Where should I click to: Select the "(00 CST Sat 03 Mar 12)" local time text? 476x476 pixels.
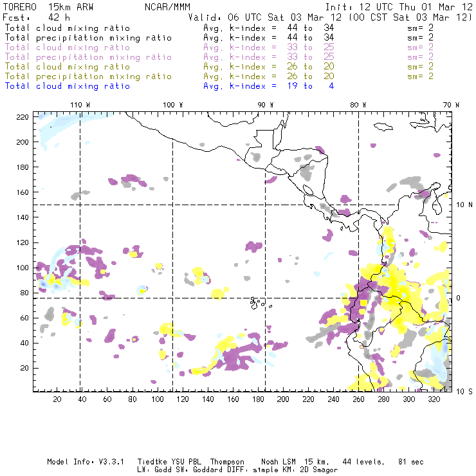[410, 17]
